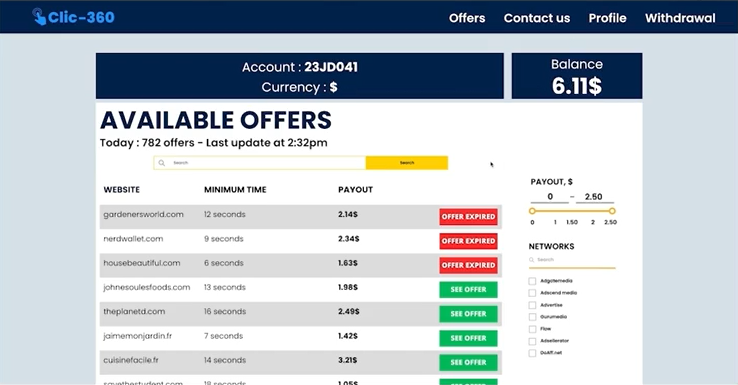Screen dimensions: 738x385
Task: Focus the offers search input field
Action: coord(259,163)
